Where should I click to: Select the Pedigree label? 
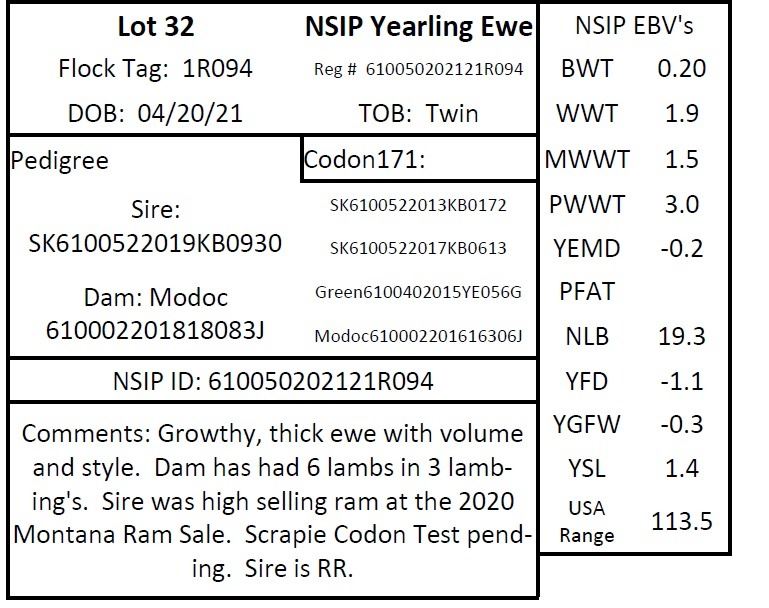pyautogui.click(x=60, y=160)
